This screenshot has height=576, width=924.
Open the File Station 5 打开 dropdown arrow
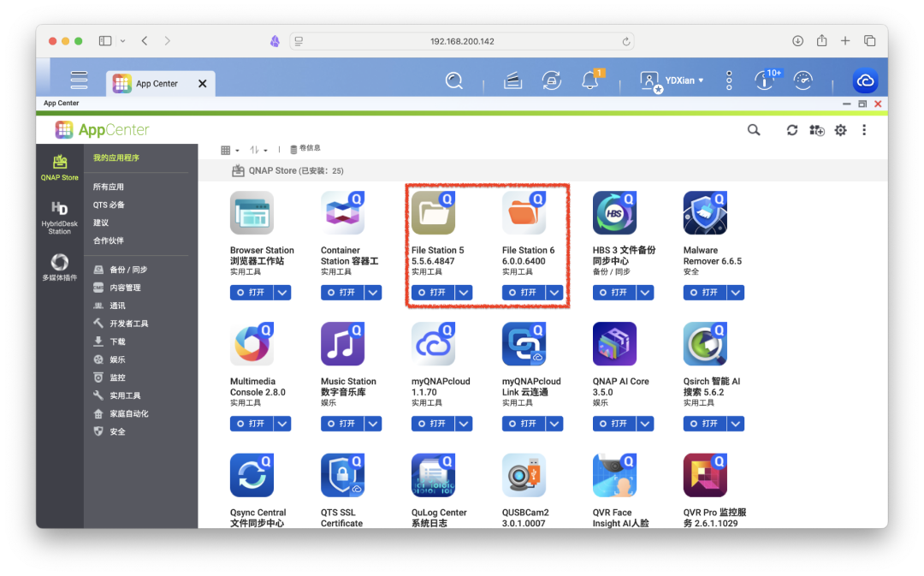click(x=463, y=292)
